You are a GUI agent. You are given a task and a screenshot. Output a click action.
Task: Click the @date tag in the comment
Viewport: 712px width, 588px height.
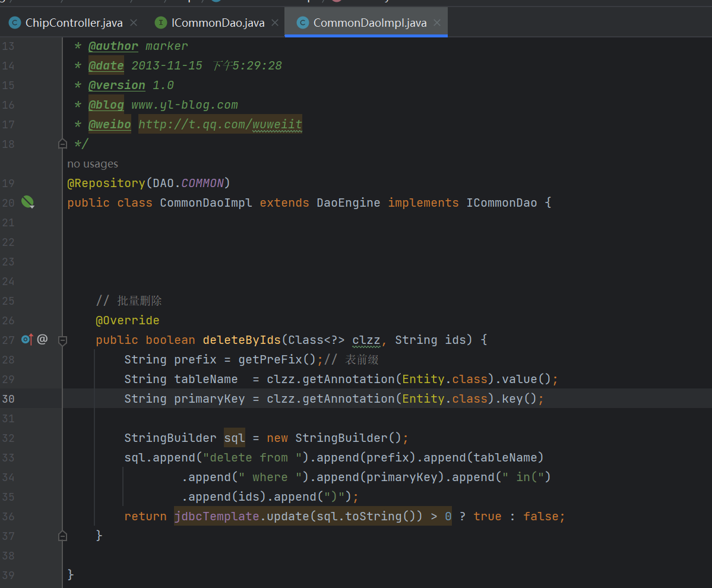click(106, 66)
